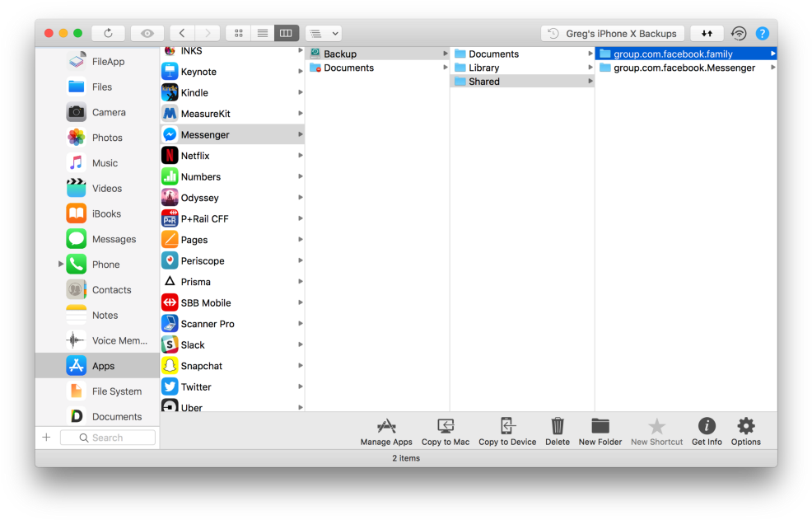Click Copy to Mac

click(446, 432)
